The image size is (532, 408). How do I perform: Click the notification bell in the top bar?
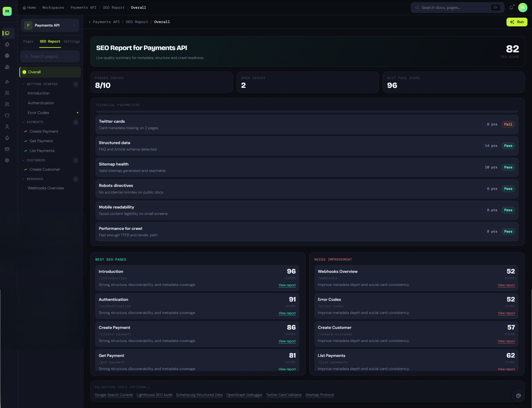511,7
